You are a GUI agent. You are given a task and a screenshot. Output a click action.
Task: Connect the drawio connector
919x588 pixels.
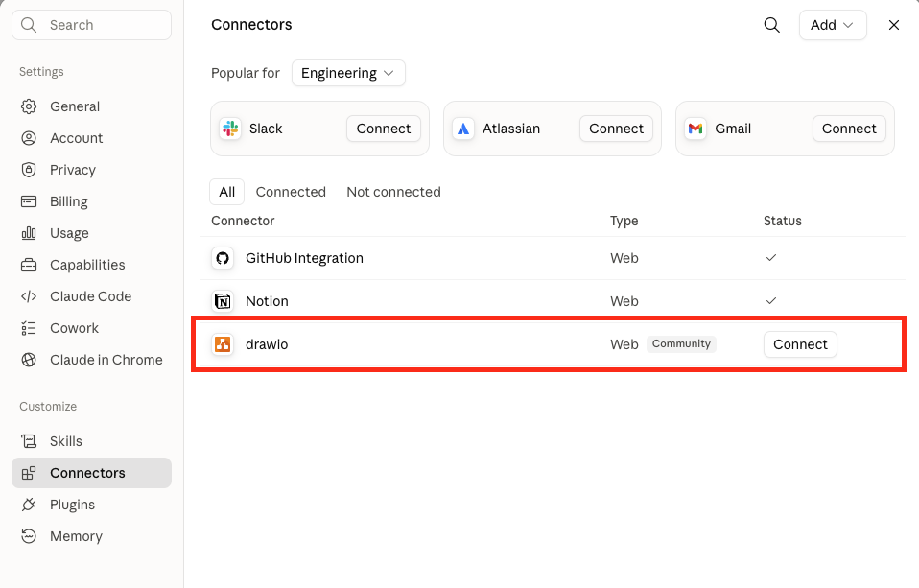[800, 344]
